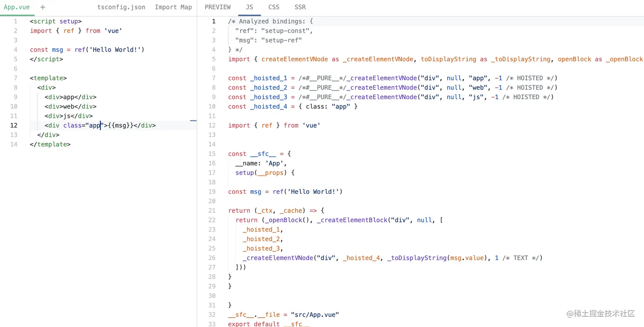This screenshot has width=644, height=327.
Task: Click line number 1 in the JS panel
Action: 213,21
